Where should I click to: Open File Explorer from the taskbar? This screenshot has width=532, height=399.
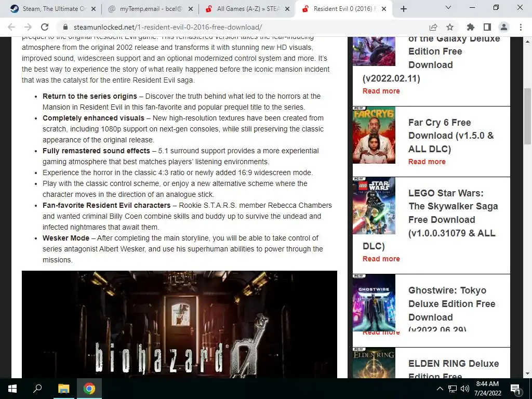(63, 389)
